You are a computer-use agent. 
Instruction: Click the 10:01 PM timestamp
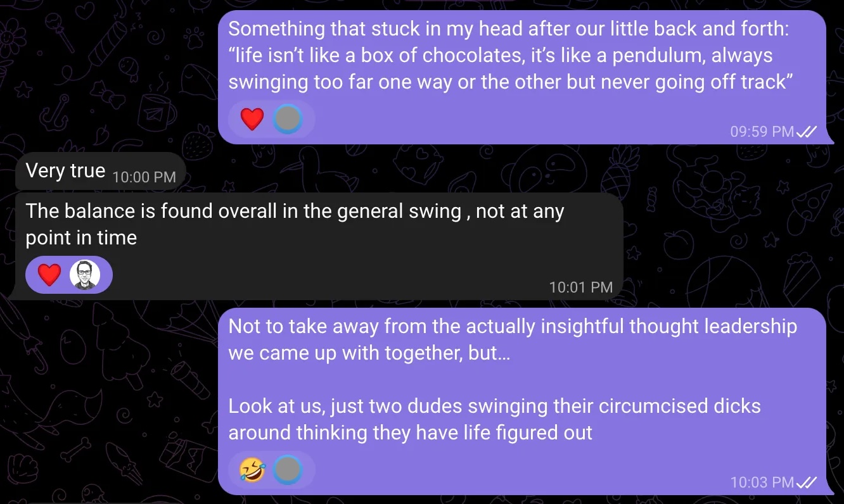(x=580, y=287)
